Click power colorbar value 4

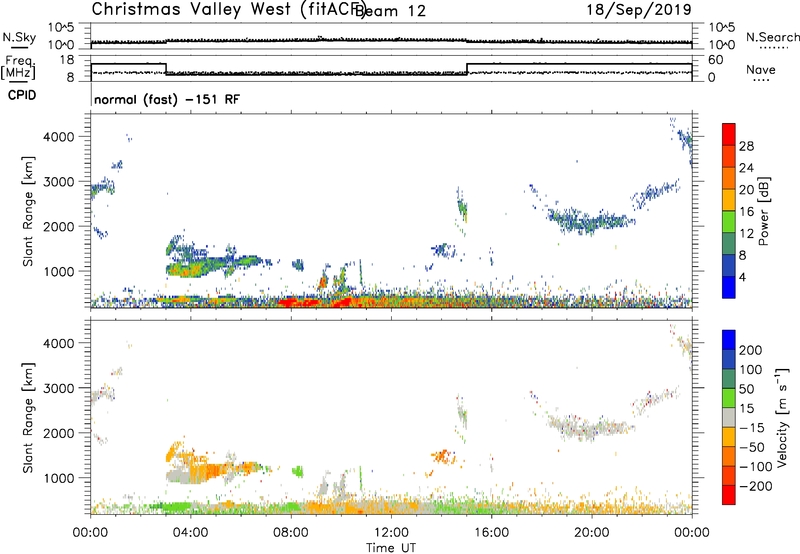[x=743, y=277]
